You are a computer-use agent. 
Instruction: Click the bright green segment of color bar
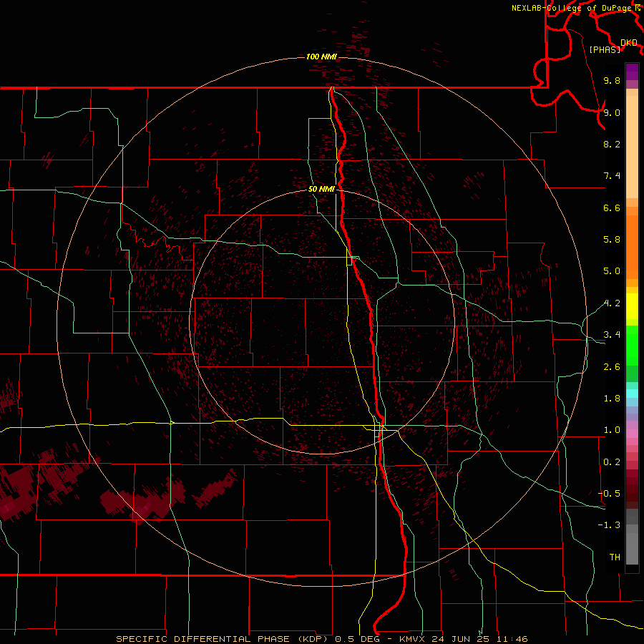tap(632, 346)
